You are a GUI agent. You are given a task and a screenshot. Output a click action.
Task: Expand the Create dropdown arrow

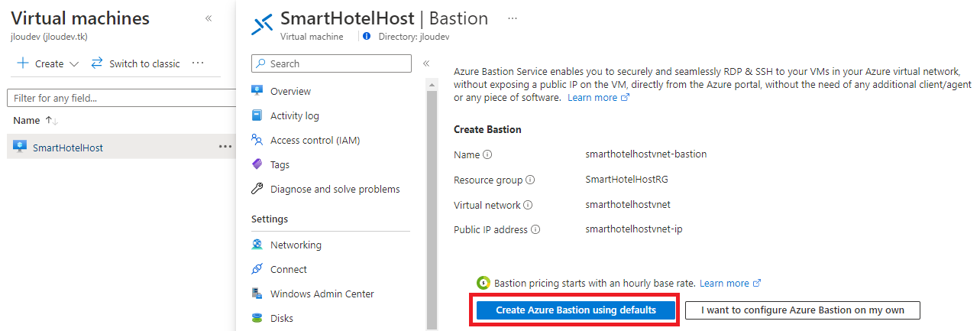click(x=74, y=64)
